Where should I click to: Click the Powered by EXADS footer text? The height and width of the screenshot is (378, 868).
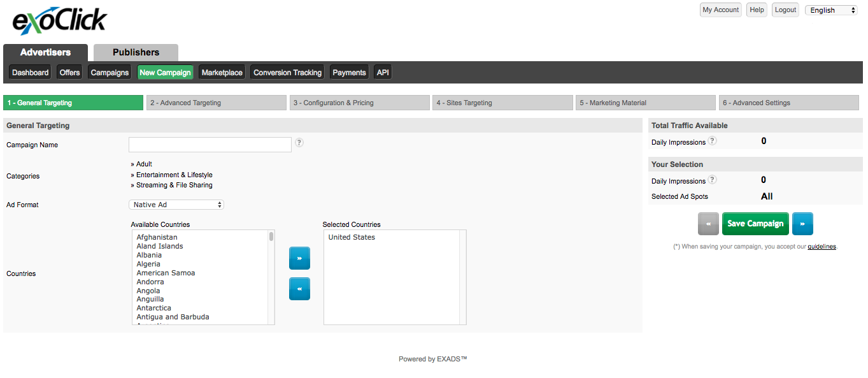[x=433, y=359]
